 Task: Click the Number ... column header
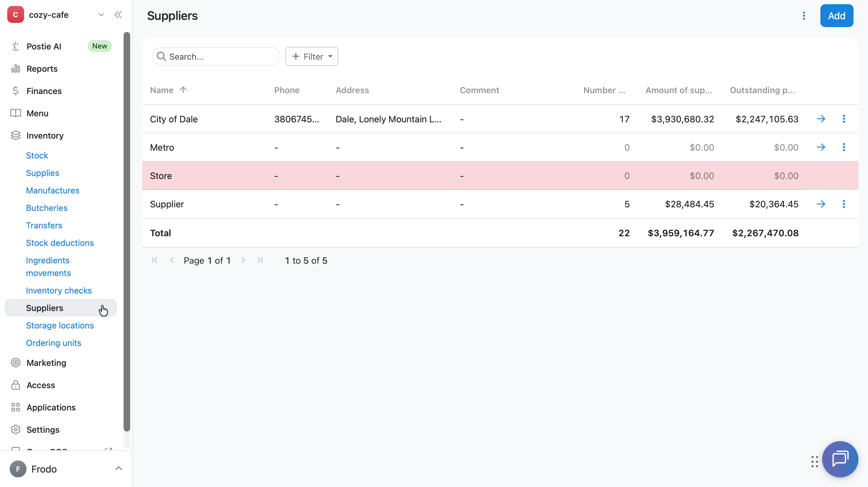[604, 90]
